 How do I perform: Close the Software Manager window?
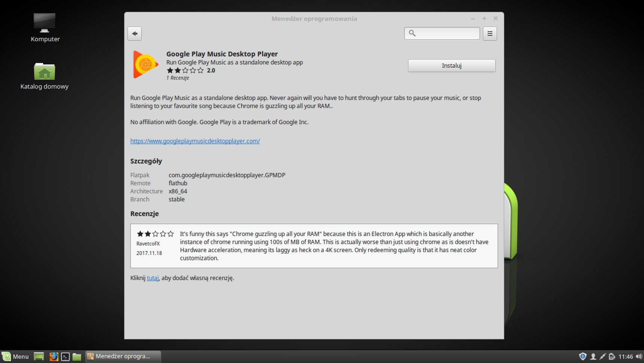pyautogui.click(x=495, y=18)
